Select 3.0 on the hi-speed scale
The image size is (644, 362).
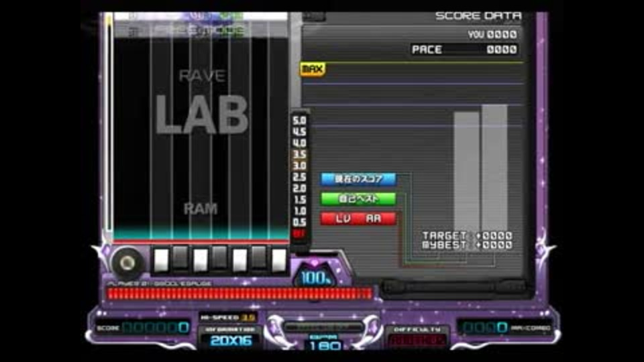[299, 166]
